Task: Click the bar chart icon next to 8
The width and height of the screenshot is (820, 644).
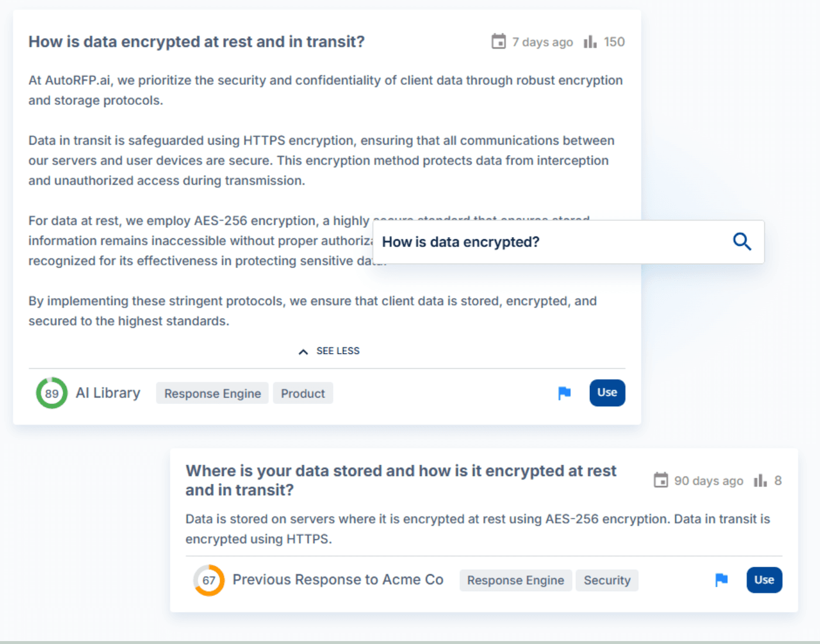Action: [x=760, y=481]
